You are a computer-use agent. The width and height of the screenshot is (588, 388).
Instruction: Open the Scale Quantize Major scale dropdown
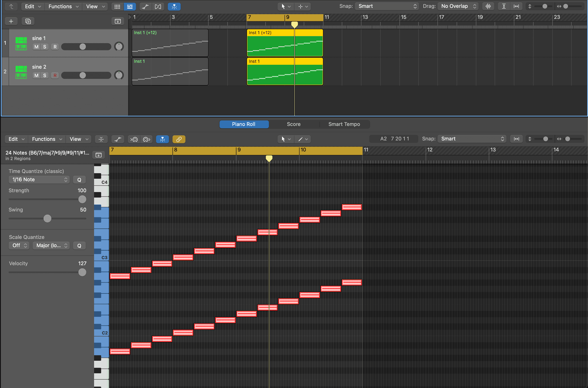pyautogui.click(x=51, y=246)
